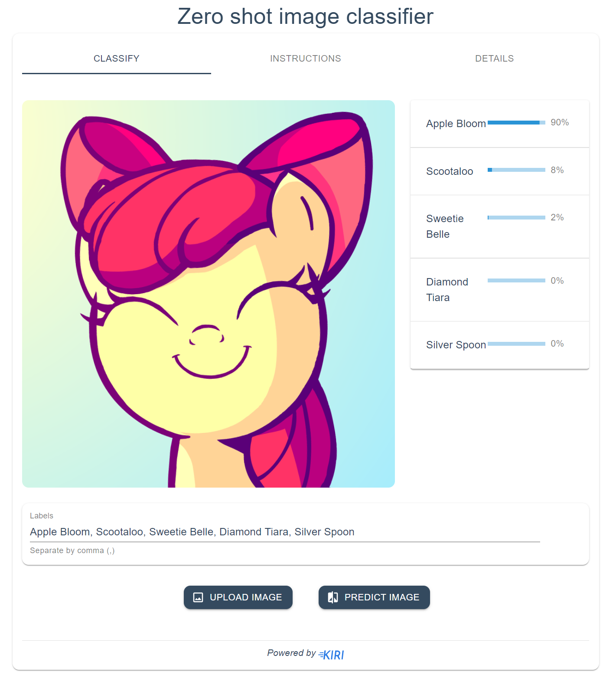Click the Labels text input field
This screenshot has height=685, width=616.
point(285,532)
